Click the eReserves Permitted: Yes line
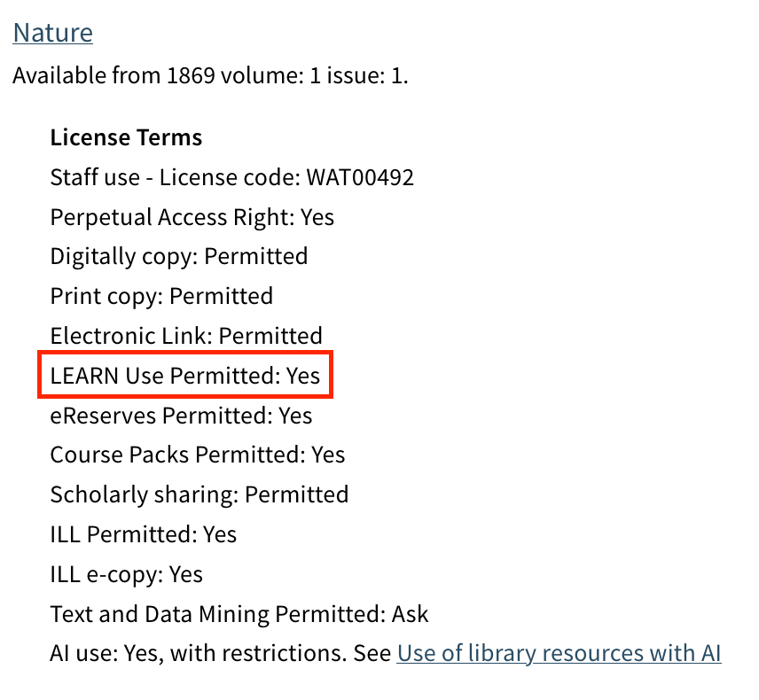 tap(181, 416)
